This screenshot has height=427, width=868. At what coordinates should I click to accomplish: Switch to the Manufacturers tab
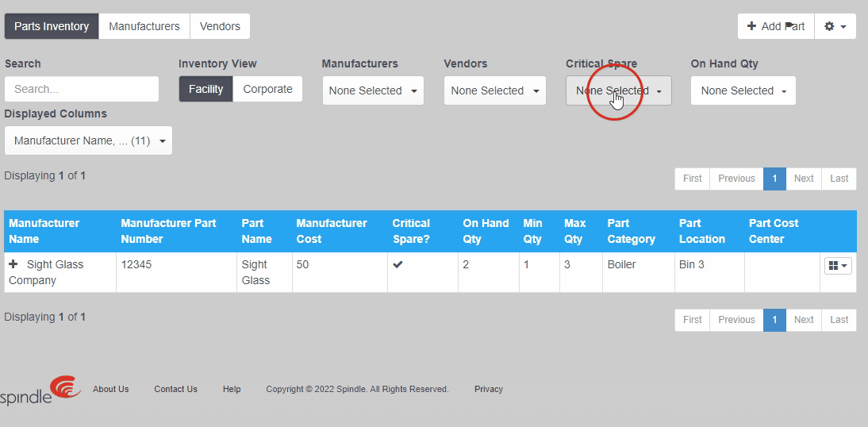point(144,26)
